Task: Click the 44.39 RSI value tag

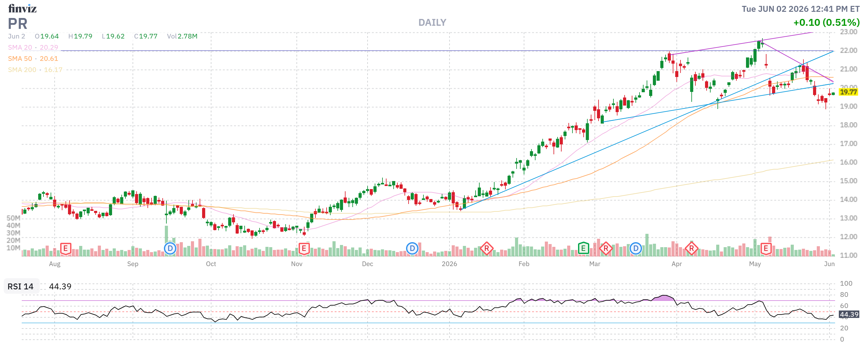Action: (x=849, y=314)
